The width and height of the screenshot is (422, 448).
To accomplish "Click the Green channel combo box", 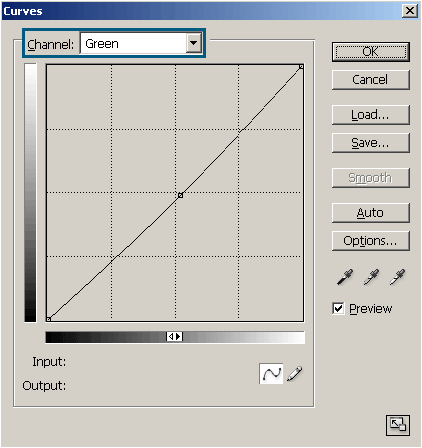I will pos(141,43).
